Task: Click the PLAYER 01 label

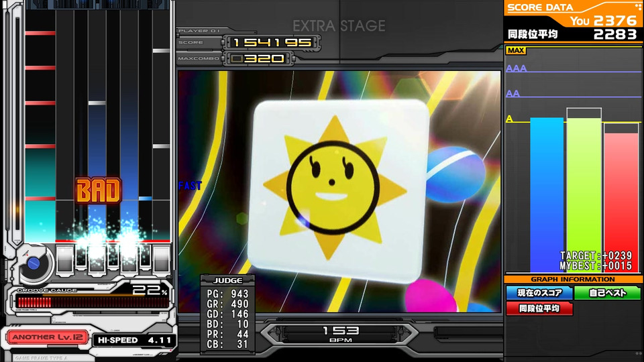Action: pyautogui.click(x=199, y=31)
